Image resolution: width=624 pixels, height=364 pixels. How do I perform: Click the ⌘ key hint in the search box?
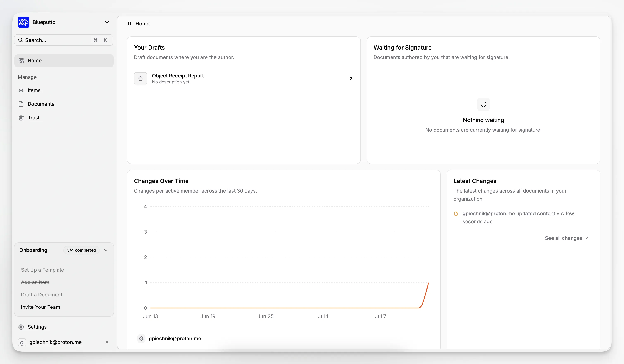pyautogui.click(x=95, y=40)
